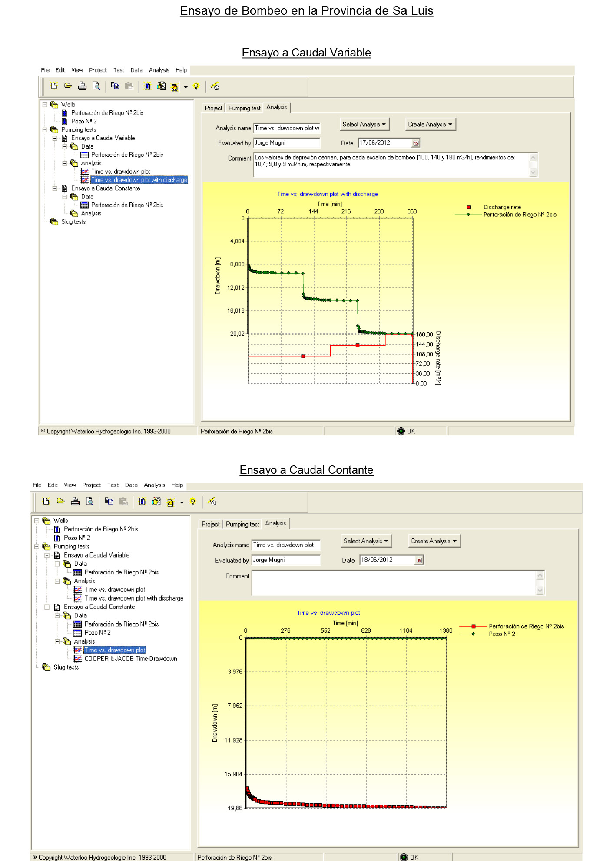The height and width of the screenshot is (868, 613).
Task: Click calendar icon beside date 18/06/2012
Action: point(419,561)
